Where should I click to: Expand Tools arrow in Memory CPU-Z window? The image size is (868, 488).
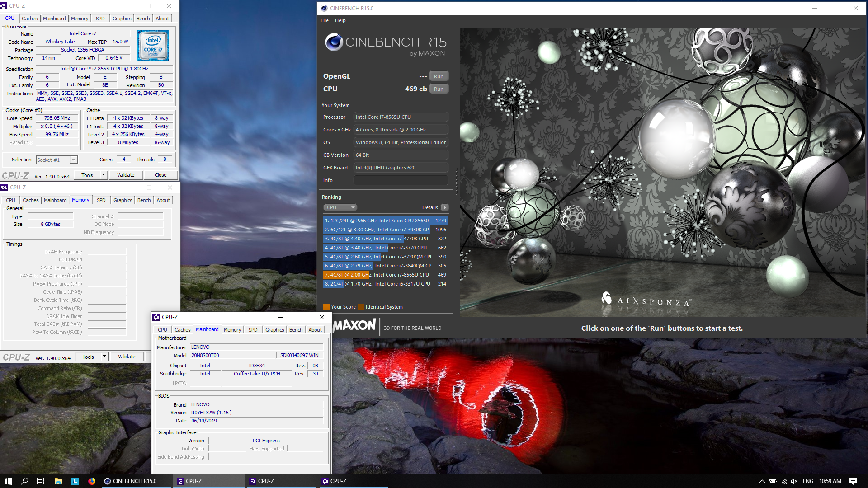[104, 357]
